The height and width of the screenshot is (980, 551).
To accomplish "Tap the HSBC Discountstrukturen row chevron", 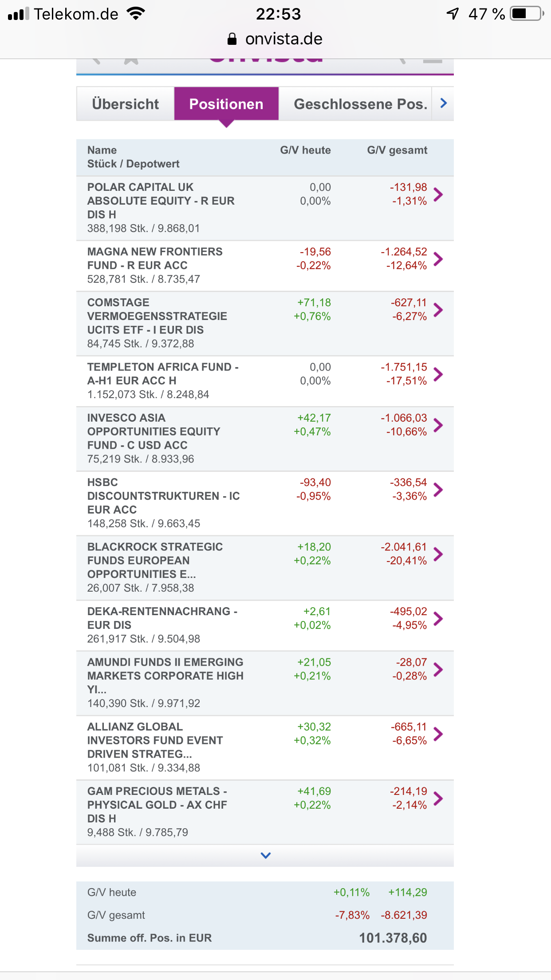I will coord(438,490).
